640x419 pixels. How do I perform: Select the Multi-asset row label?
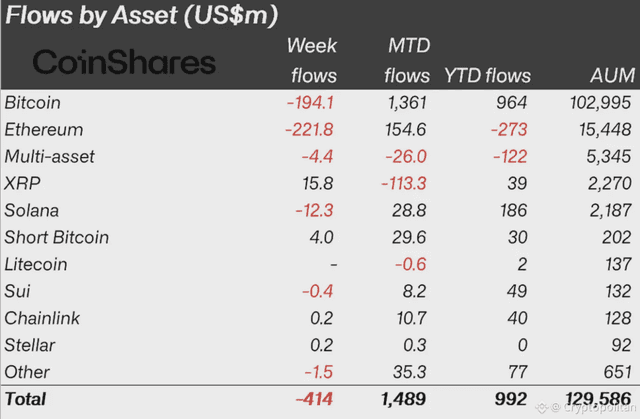49,157
